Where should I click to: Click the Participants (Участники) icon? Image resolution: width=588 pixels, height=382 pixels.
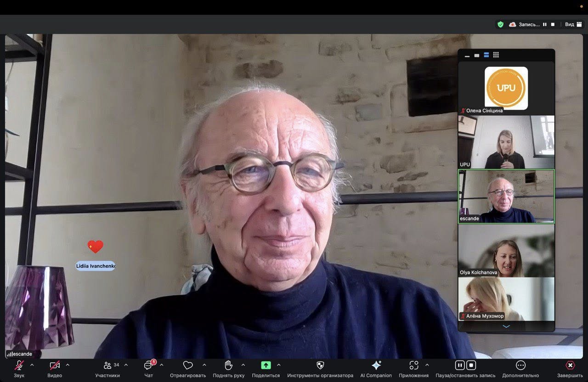pyautogui.click(x=107, y=365)
